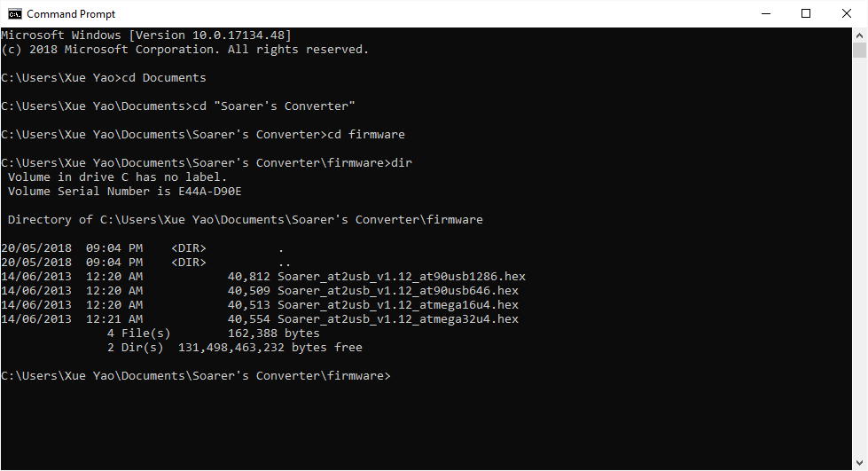The width and height of the screenshot is (868, 471).
Task: Click the Soarer_at2usb_v1.12_at90usb646.hex filename
Action: point(397,291)
